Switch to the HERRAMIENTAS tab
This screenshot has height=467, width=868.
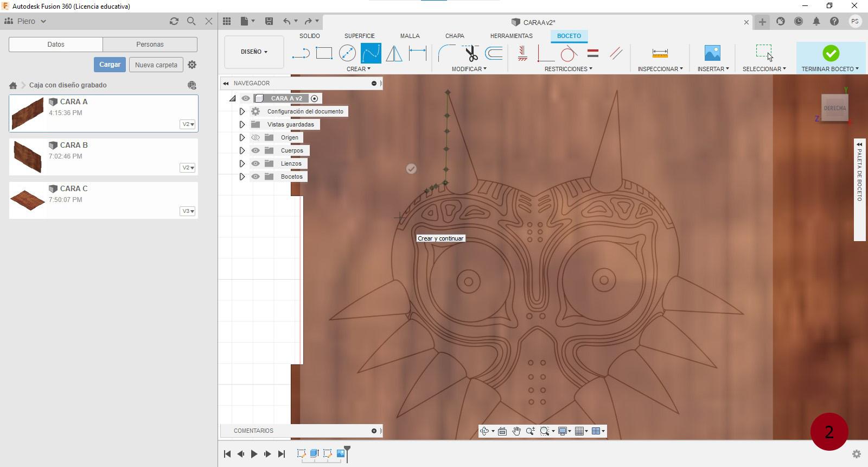tap(511, 36)
